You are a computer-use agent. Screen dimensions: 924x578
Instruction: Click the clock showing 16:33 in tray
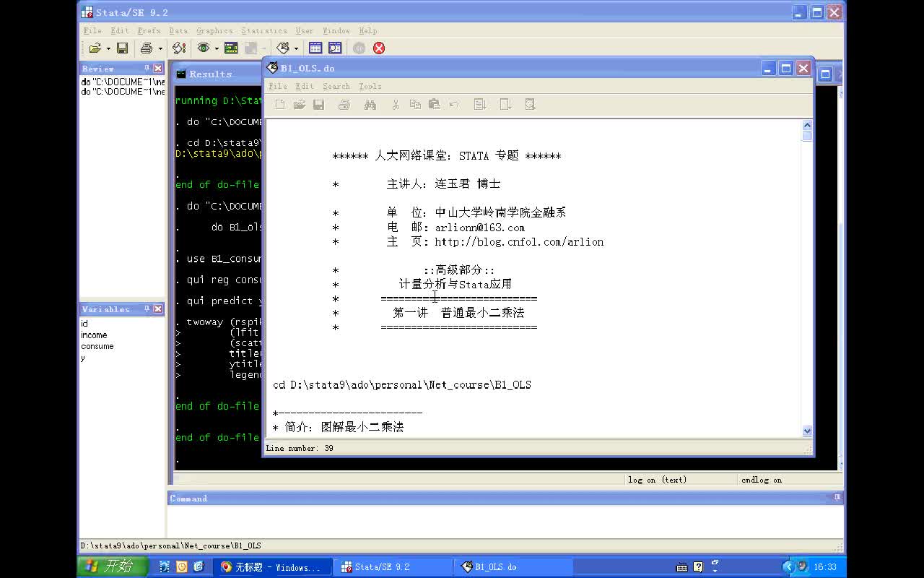tap(825, 567)
